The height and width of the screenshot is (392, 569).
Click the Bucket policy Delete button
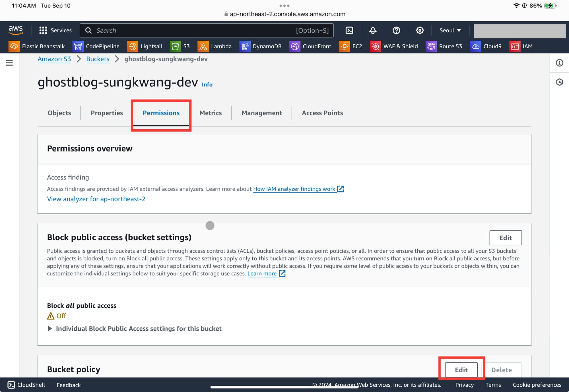[x=502, y=370]
